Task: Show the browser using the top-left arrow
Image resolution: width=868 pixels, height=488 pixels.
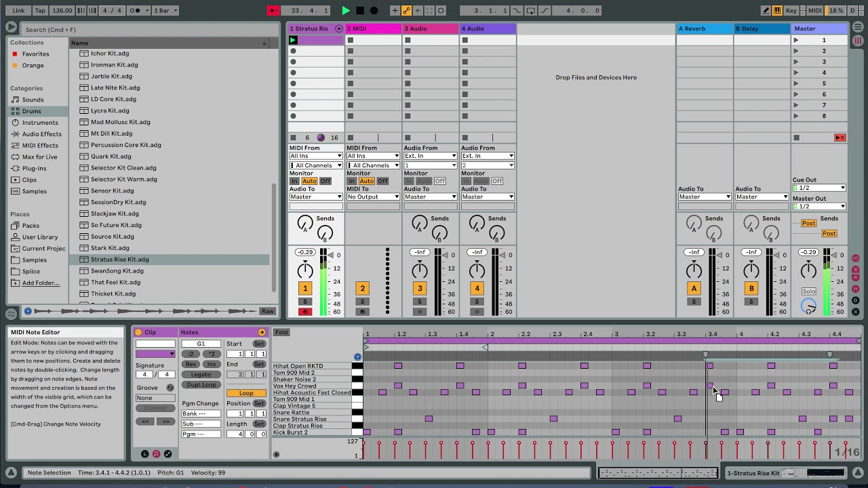Action: [x=11, y=27]
